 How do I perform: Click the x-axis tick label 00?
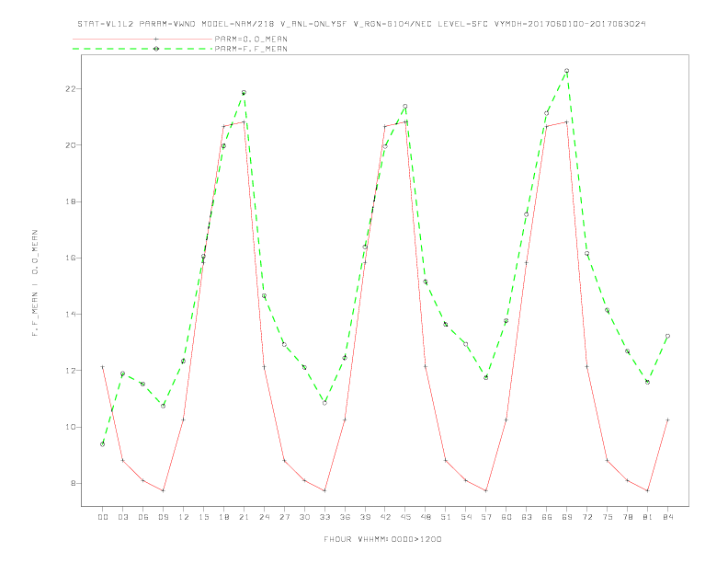[103, 517]
